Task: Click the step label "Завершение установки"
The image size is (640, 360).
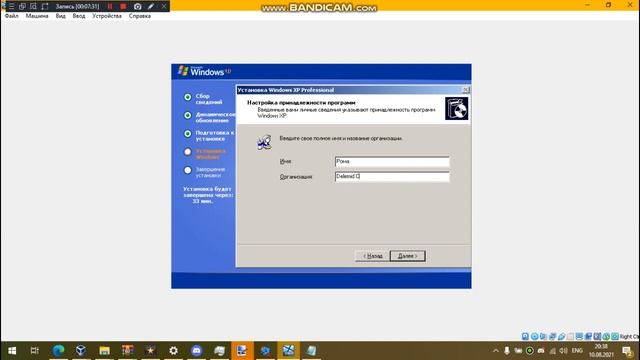Action: (210, 172)
